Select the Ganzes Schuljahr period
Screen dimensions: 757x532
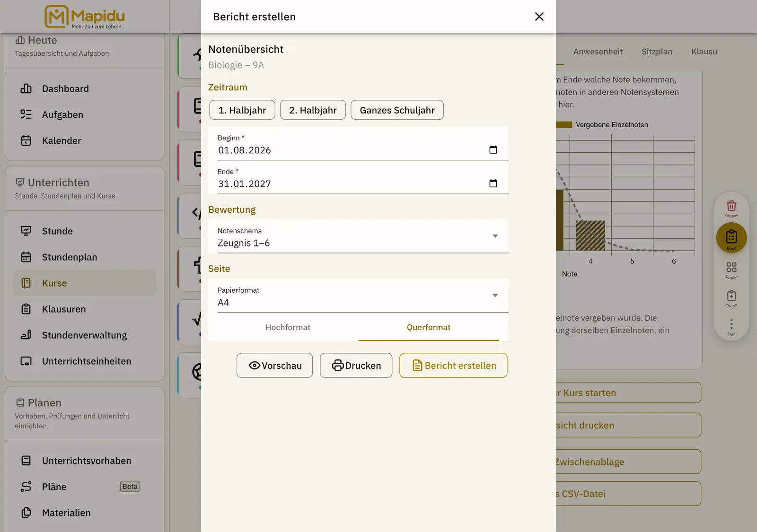397,110
